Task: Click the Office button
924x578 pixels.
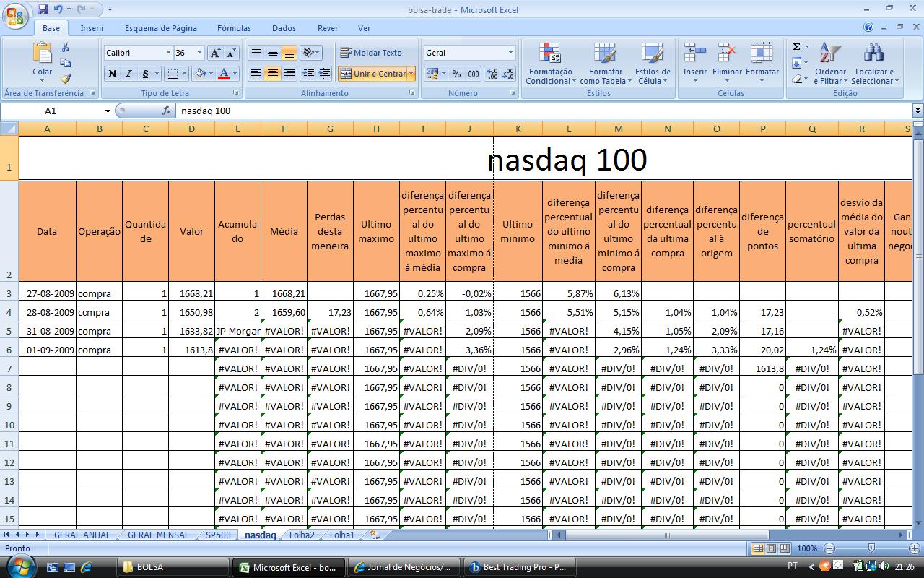Action: 15,15
